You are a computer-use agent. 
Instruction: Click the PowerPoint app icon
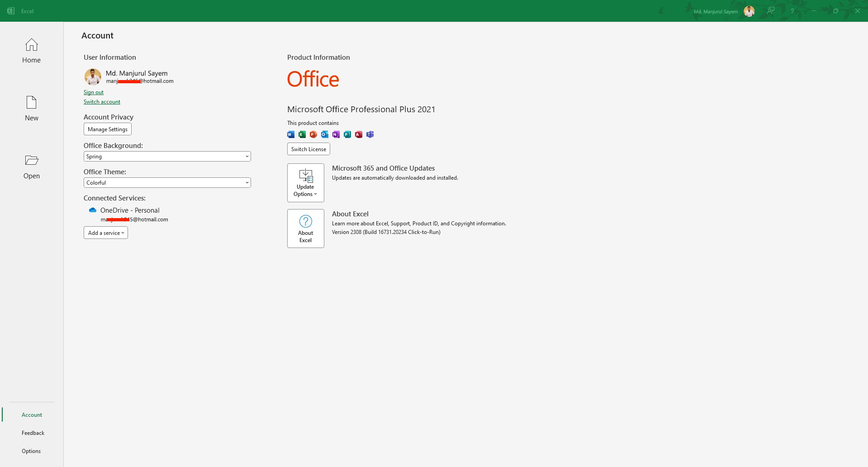pos(313,134)
